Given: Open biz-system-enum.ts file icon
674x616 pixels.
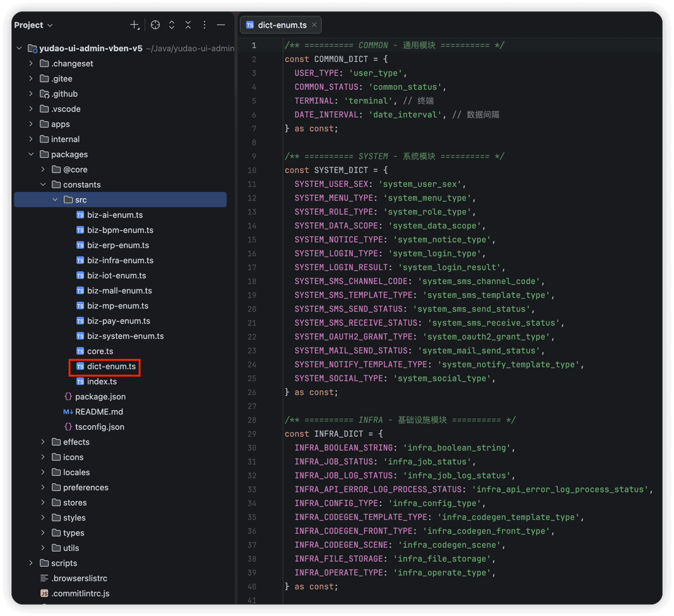Looking at the screenshot, I should 80,336.
